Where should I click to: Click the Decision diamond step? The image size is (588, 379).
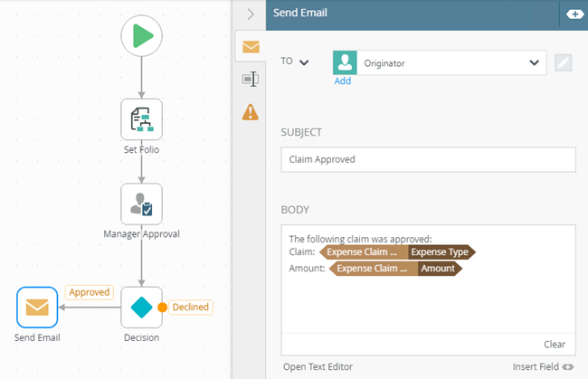141,308
